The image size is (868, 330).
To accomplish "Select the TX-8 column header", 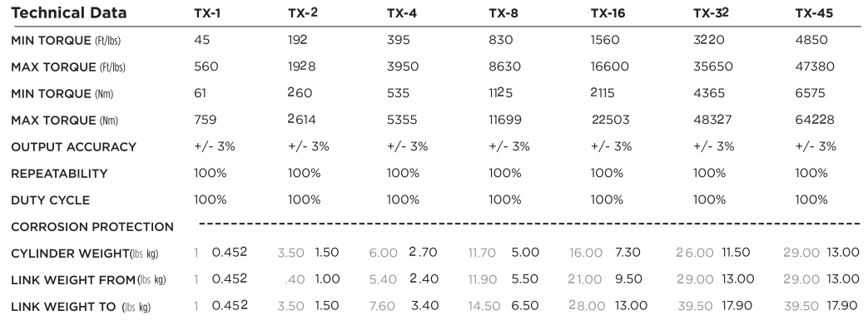I will 503,13.
